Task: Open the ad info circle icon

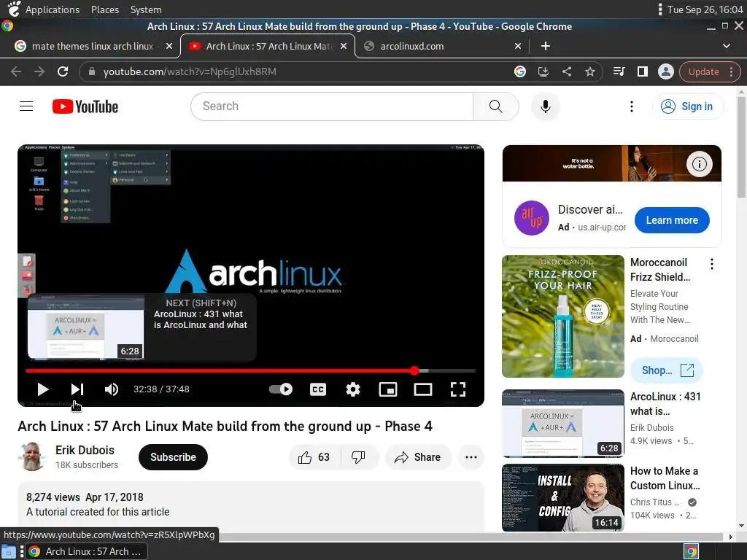Action: pos(699,164)
